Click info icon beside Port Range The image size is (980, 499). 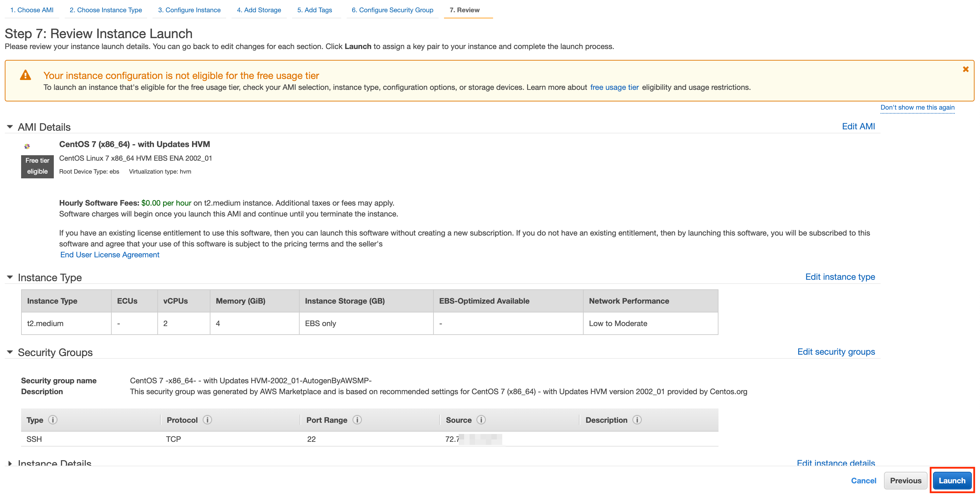(x=357, y=419)
